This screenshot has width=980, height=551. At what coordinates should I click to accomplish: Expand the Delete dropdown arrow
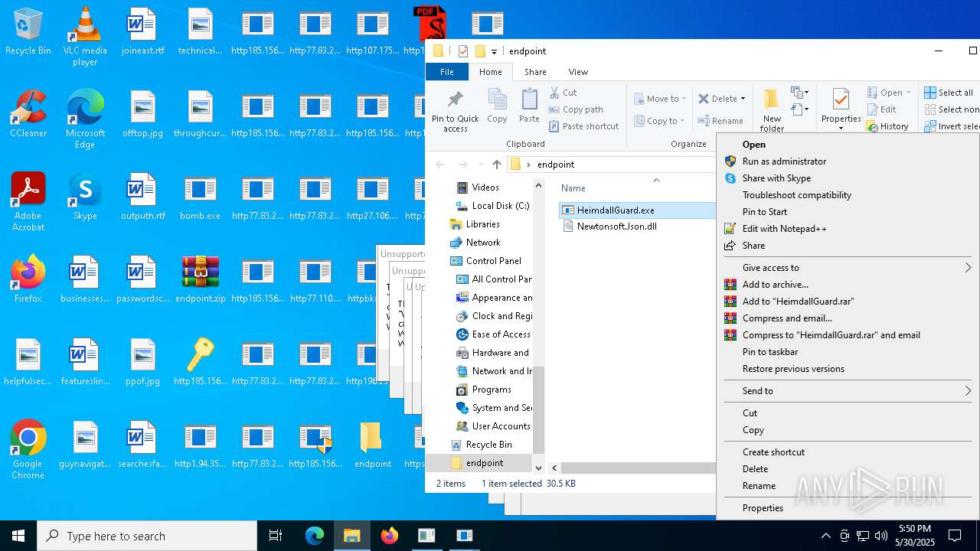click(x=743, y=99)
